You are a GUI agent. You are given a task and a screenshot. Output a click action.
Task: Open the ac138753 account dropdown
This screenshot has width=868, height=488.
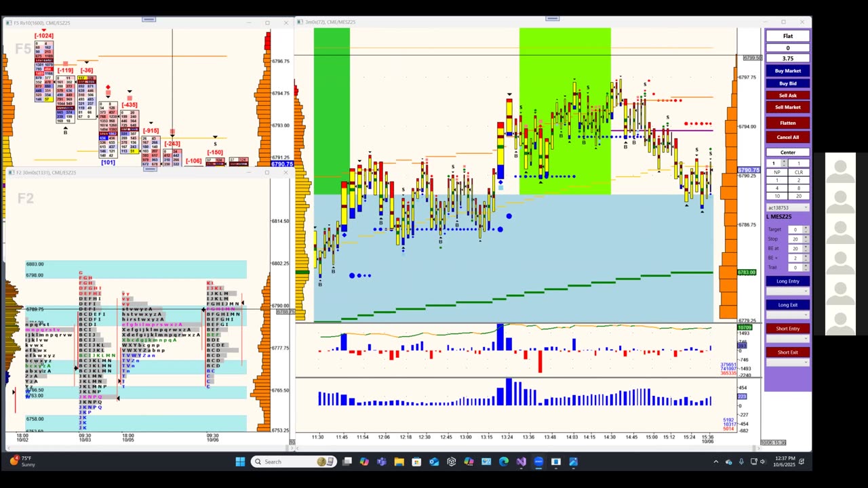point(787,207)
